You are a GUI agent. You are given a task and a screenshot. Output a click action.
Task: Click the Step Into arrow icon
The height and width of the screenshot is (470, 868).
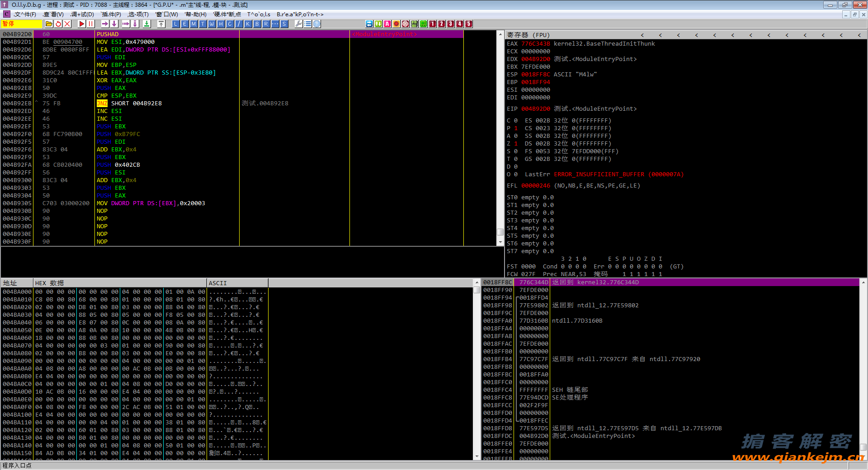pos(105,24)
